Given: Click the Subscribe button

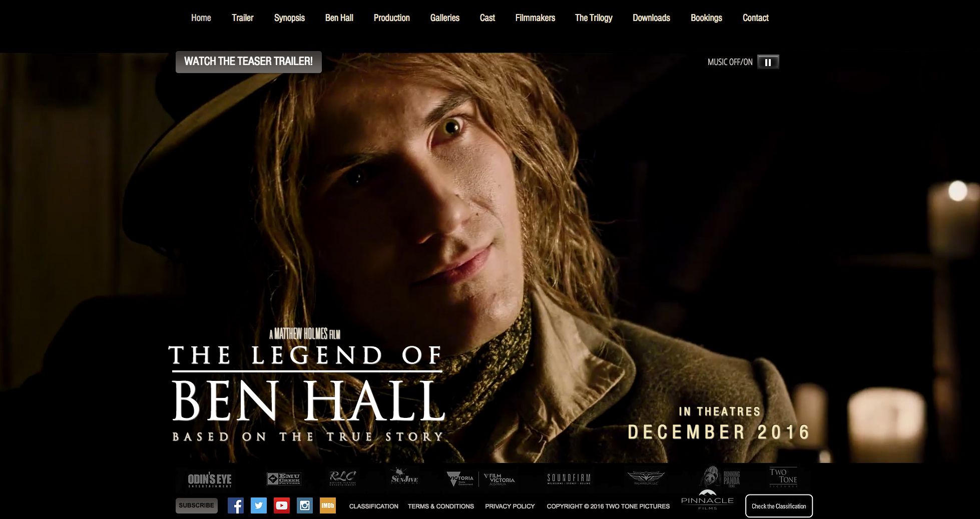Looking at the screenshot, I should tap(197, 505).
